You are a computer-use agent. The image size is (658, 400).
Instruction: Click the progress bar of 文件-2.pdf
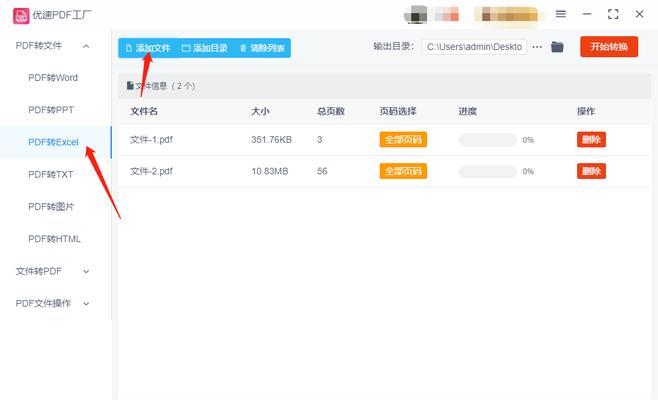pyautogui.click(x=488, y=171)
